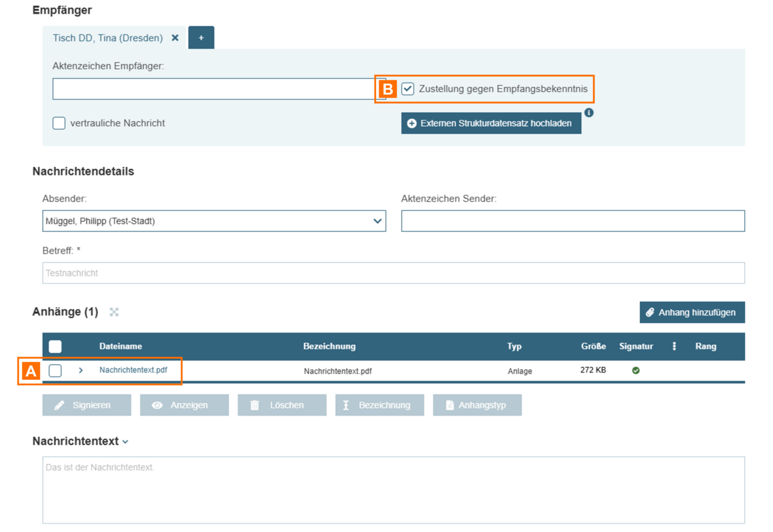Expand the Nachrichtentext.pdf row chevron

point(81,370)
